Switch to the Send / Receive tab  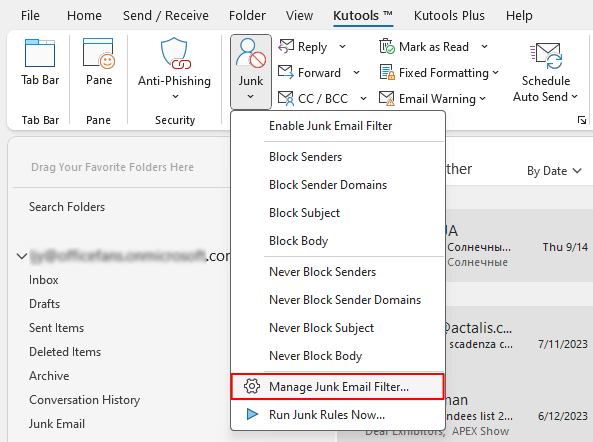point(166,16)
